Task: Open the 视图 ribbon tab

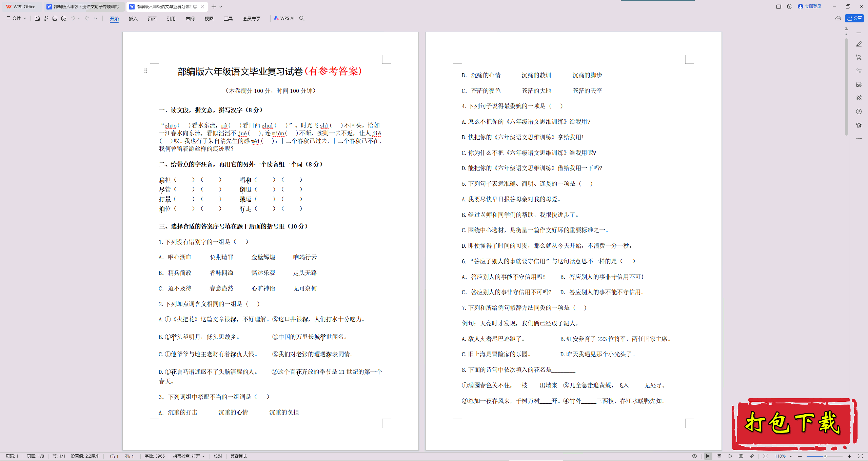Action: 209,18
